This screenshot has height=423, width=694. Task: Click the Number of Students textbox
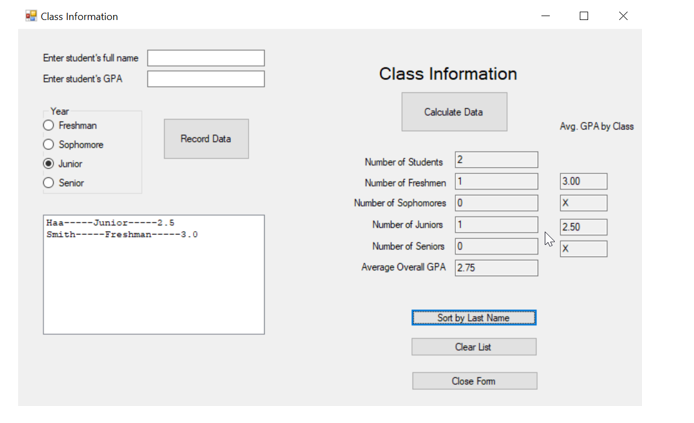[x=496, y=160]
